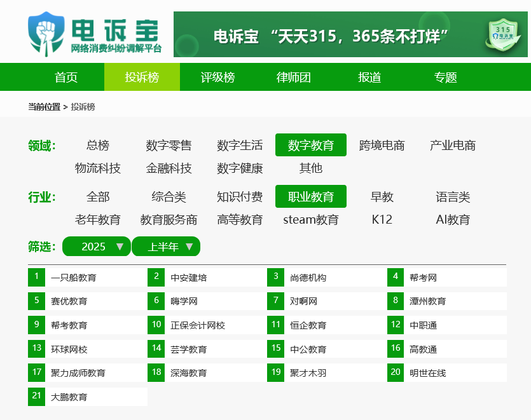
Task: Choose the 跨境电商 field filter
Action: pos(382,146)
